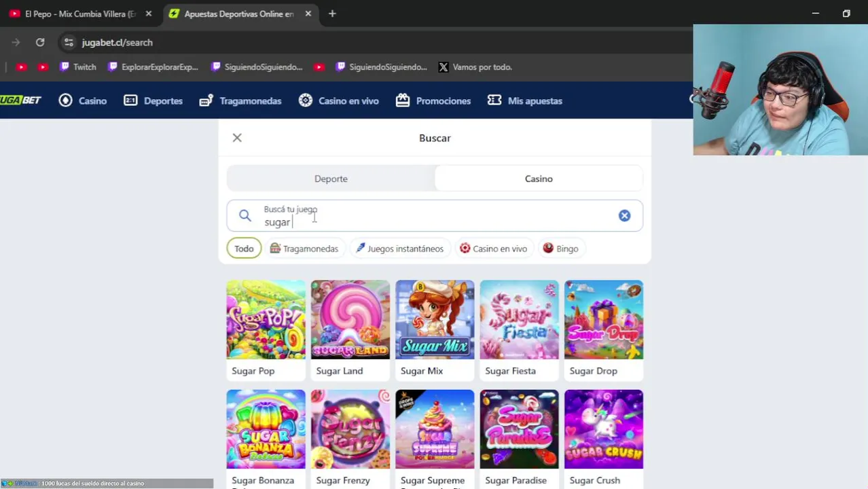868x489 pixels.
Task: Click the magnifier search icon
Action: click(245, 215)
